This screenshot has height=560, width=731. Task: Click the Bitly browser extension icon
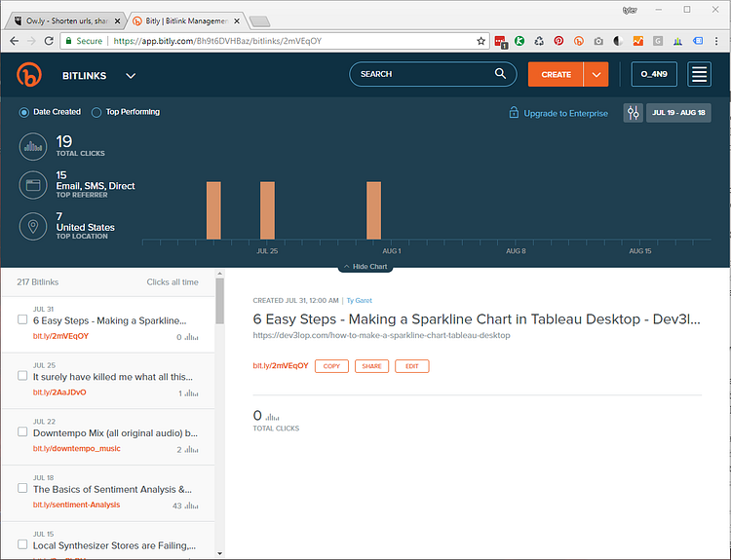[x=579, y=41]
